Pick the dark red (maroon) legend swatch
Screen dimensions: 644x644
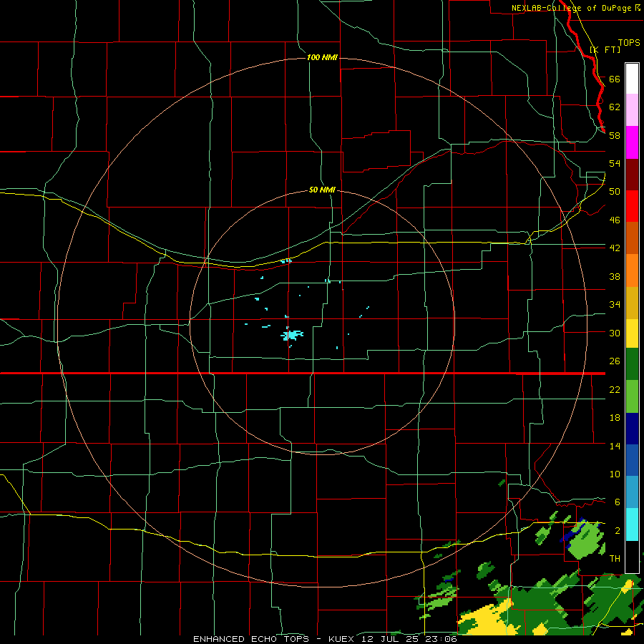(x=632, y=175)
